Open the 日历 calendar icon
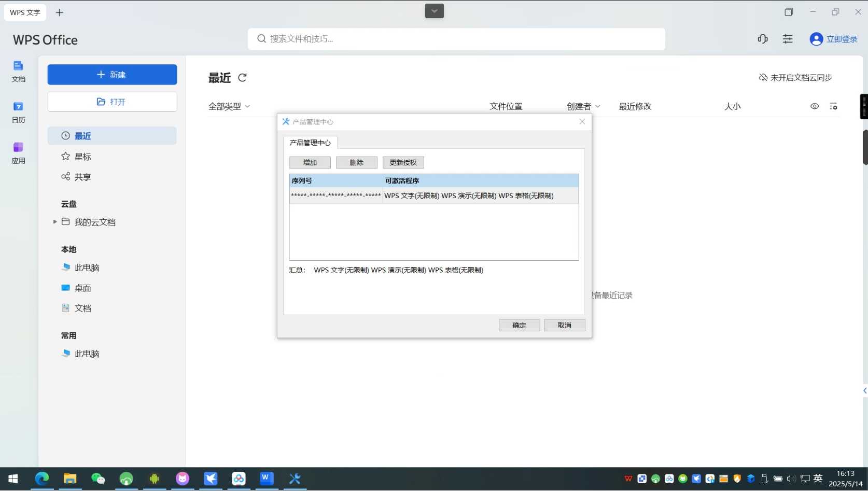The width and height of the screenshot is (868, 491). [18, 111]
